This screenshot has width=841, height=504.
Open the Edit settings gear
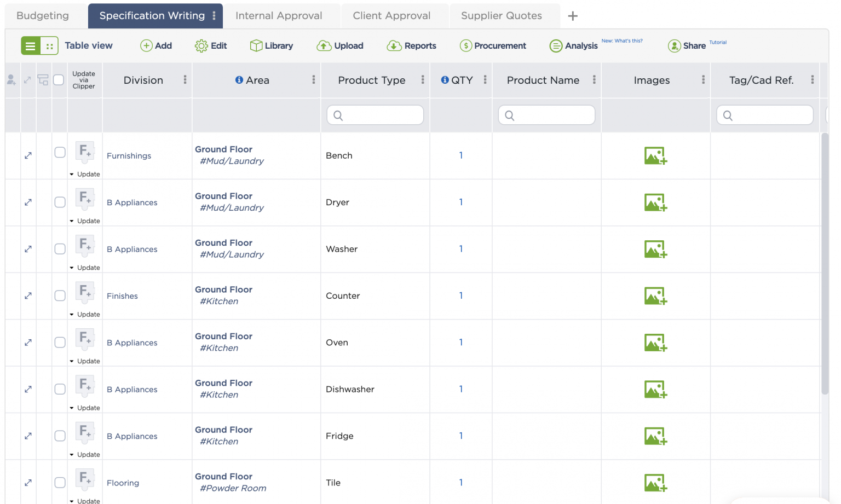click(x=211, y=45)
